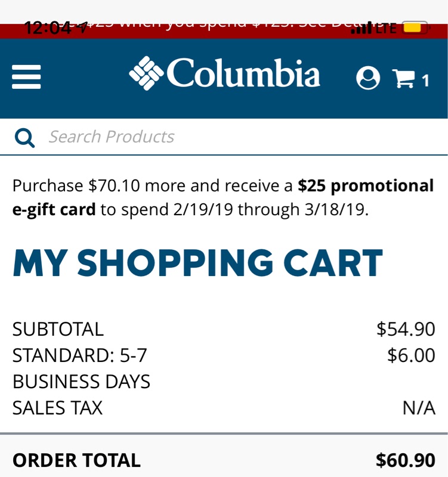Tap the magnifying glass search icon
Viewport: 448px width, 477px height.
pyautogui.click(x=24, y=138)
